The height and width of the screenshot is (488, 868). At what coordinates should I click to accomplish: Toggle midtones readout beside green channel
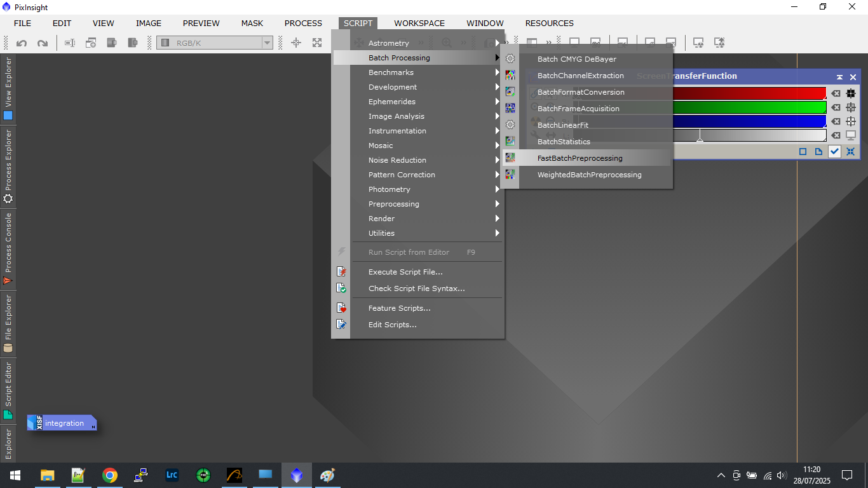[x=851, y=107]
